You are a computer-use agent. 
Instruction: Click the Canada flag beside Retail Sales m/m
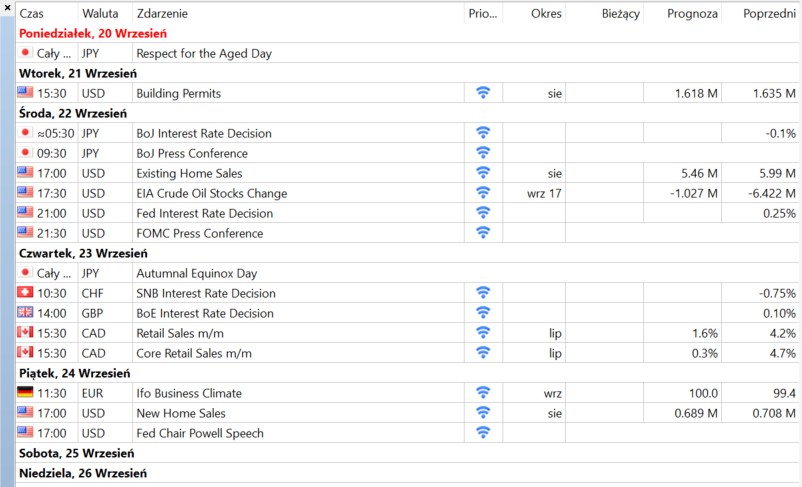click(x=25, y=332)
